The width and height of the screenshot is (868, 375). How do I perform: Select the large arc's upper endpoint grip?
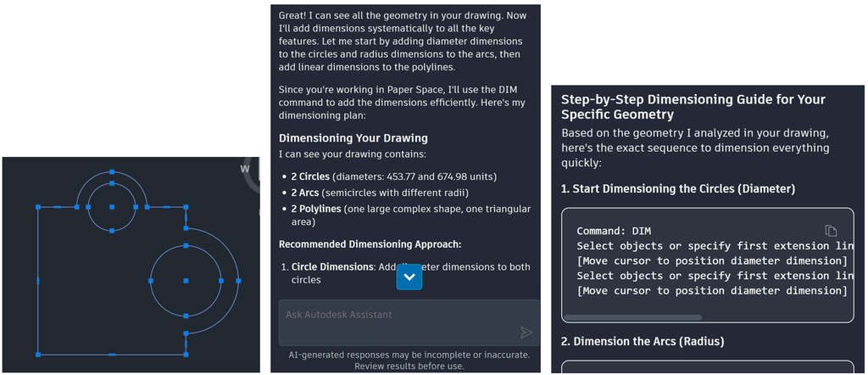[186, 227]
